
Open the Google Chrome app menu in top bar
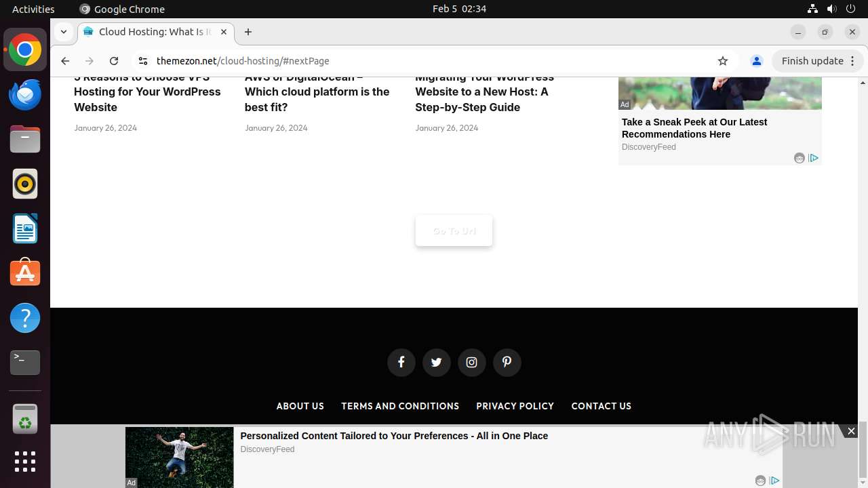tap(122, 9)
